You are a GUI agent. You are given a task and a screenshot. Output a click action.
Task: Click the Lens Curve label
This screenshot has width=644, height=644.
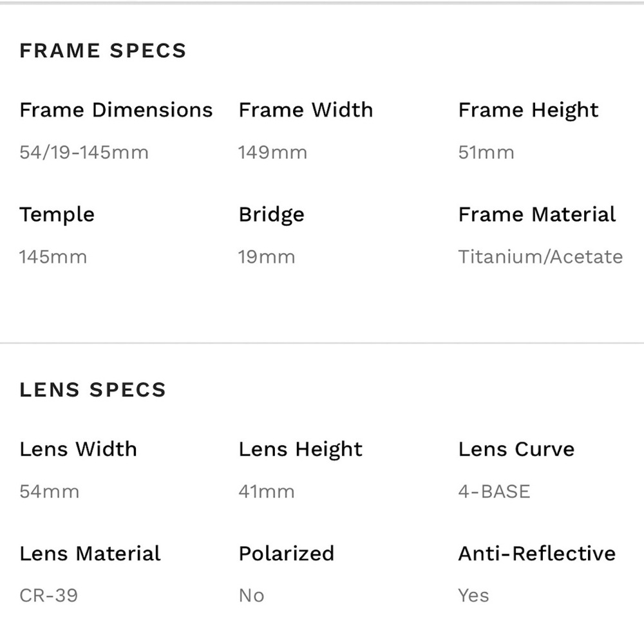(x=516, y=449)
